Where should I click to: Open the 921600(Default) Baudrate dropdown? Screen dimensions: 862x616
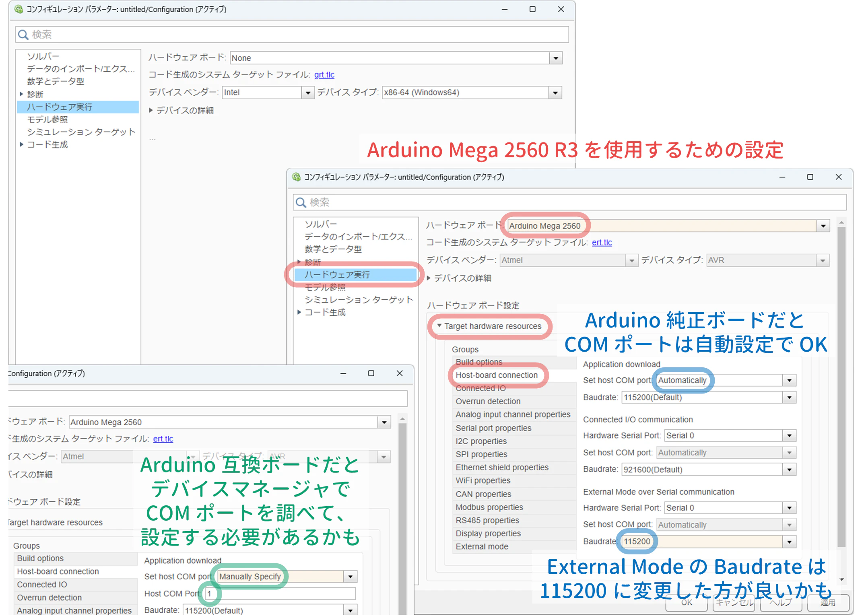pos(789,470)
